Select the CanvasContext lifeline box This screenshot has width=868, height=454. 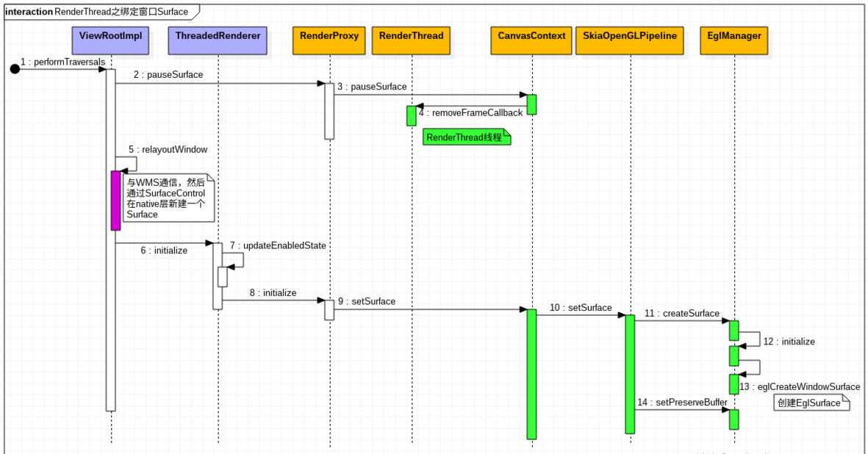pos(531,40)
